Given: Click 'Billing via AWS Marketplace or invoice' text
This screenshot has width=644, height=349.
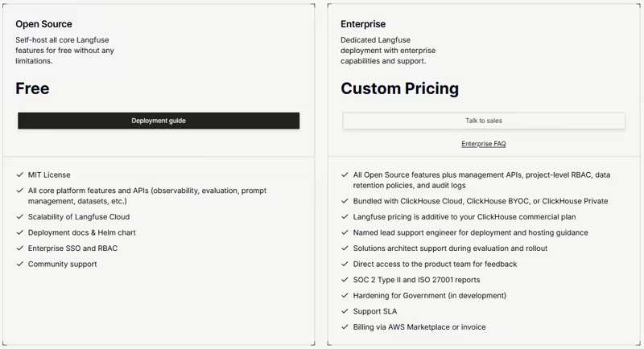Looking at the screenshot, I should [x=419, y=326].
